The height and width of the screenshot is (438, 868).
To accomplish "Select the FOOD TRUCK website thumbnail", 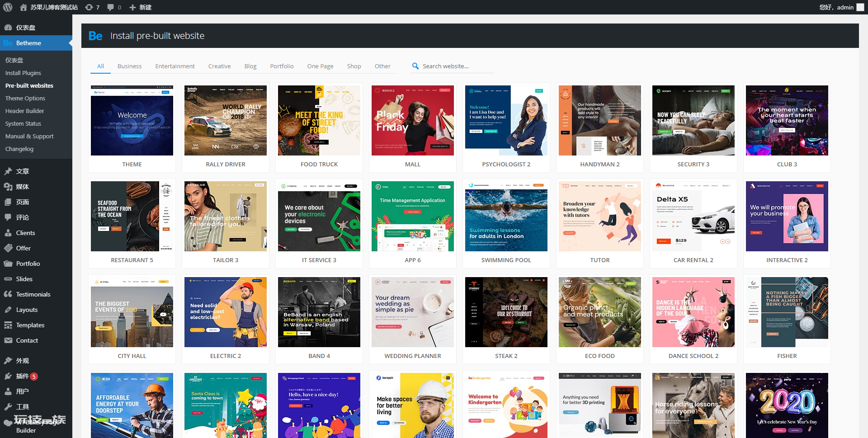I will point(319,120).
